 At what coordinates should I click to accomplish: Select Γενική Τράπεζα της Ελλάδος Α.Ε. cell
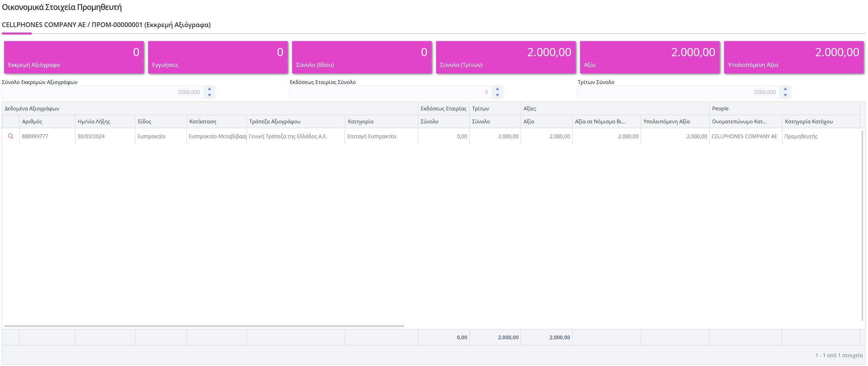click(x=296, y=136)
